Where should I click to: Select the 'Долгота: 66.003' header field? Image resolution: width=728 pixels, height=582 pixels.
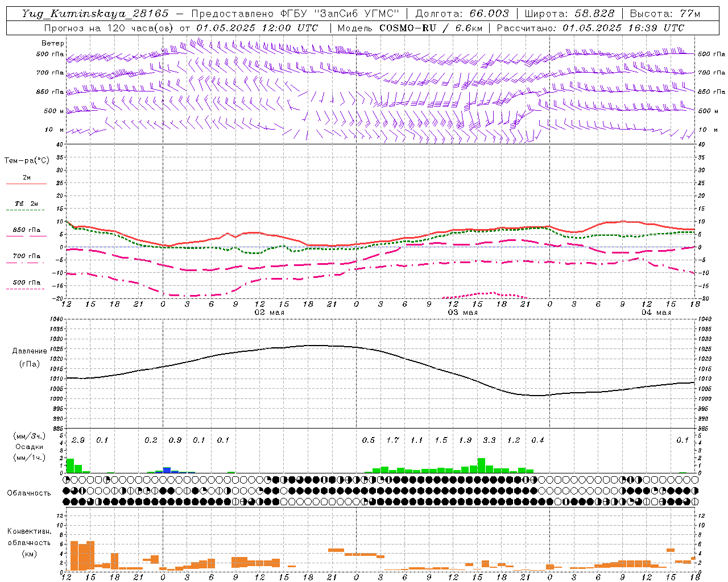[462, 14]
